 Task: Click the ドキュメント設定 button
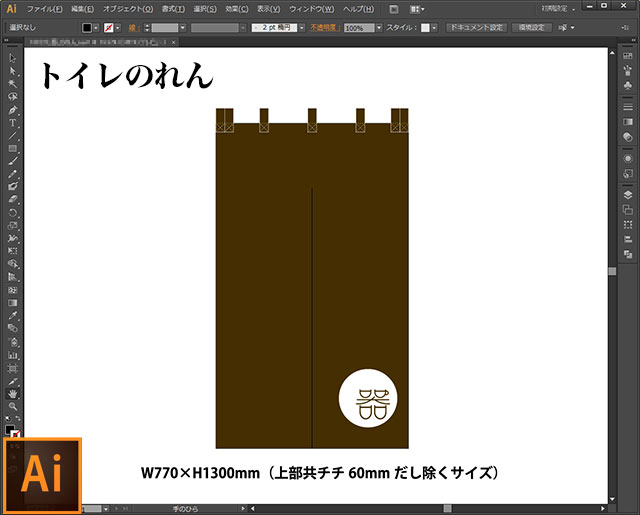pos(477,28)
